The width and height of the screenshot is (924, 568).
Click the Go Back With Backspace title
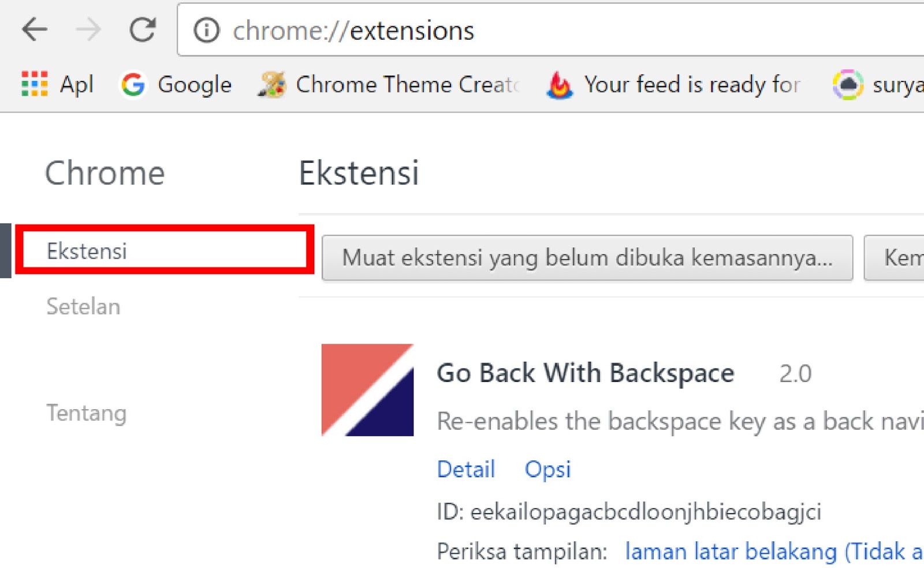pyautogui.click(x=585, y=373)
